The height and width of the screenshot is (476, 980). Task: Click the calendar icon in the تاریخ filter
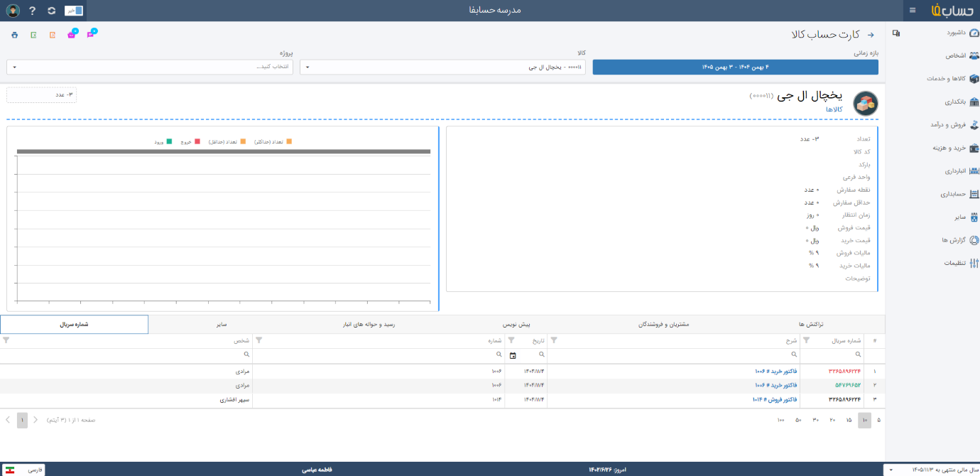pyautogui.click(x=513, y=355)
